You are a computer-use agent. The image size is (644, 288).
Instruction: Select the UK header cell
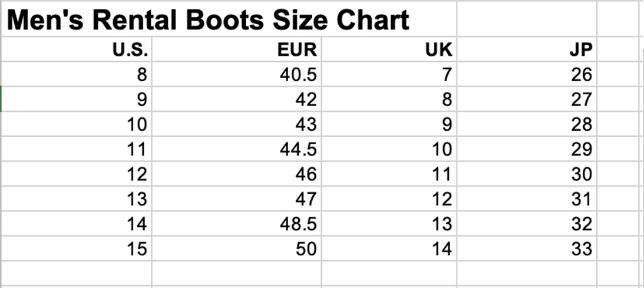389,49
